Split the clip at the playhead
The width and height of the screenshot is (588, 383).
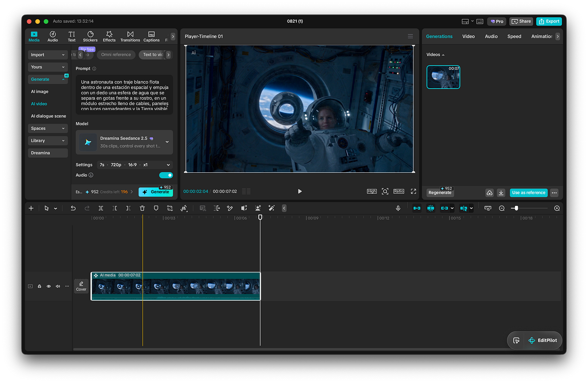[x=101, y=208]
